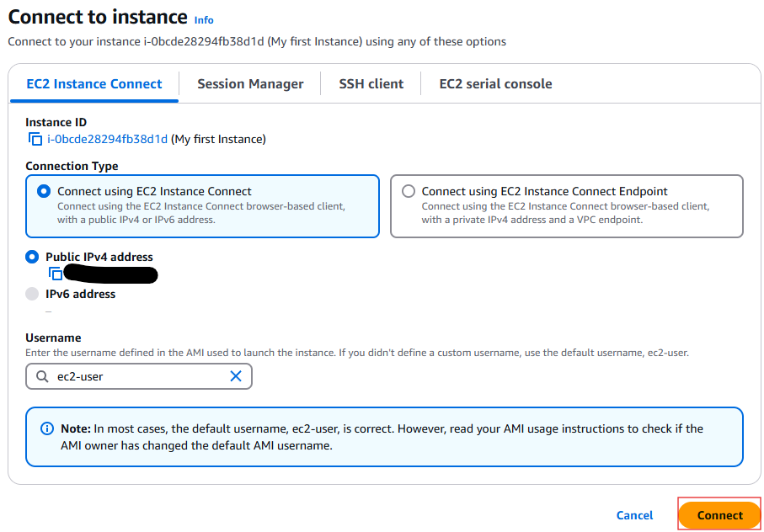
Task: Choose the IPv6 address radio button
Action: 32,294
